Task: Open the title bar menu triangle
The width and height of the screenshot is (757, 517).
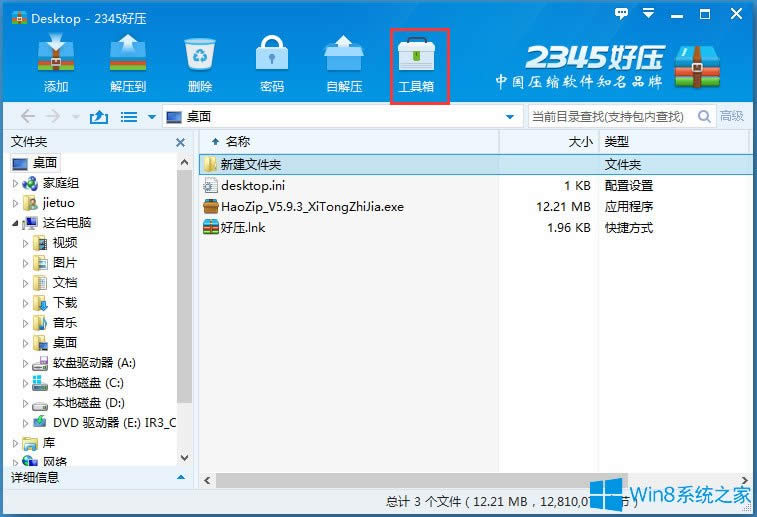Action: [648, 13]
